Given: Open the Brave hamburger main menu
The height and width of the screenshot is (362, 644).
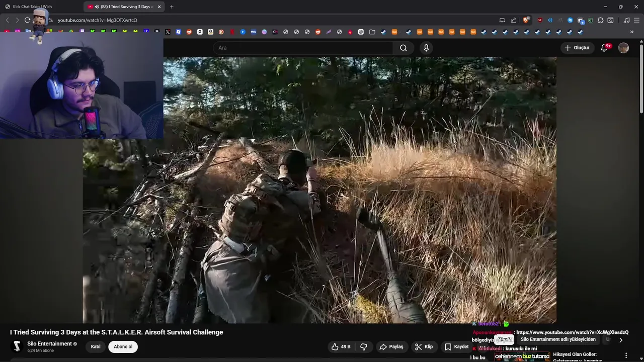Looking at the screenshot, I should coord(636,20).
